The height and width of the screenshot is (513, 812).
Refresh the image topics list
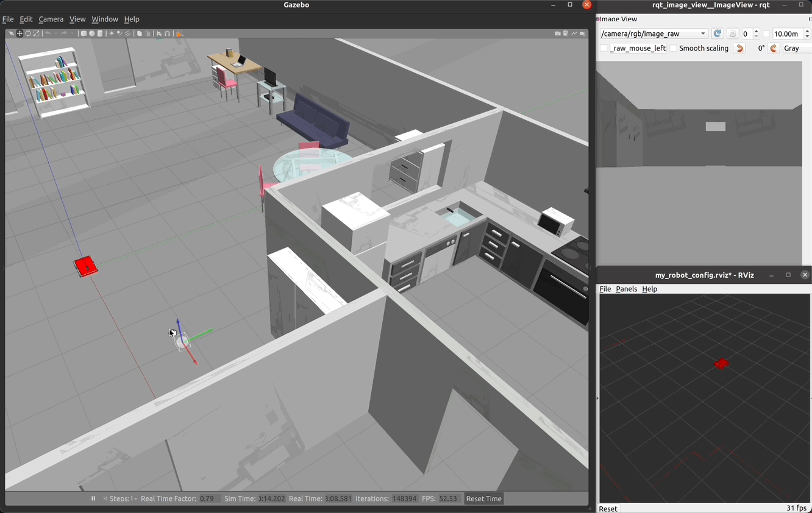click(718, 34)
